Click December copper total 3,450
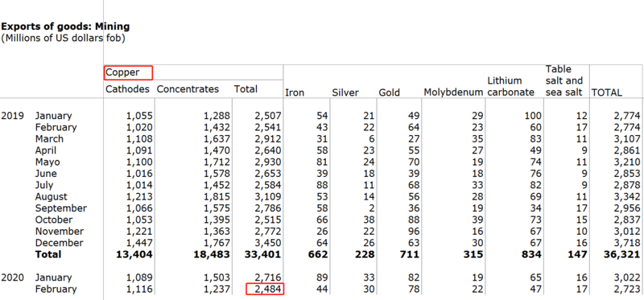644x300 pixels. (x=268, y=243)
